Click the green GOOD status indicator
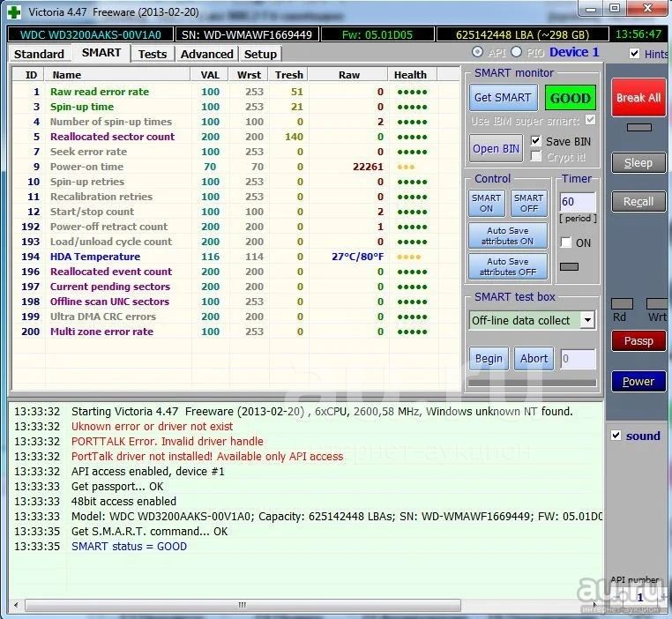Viewport: 672px width, 619px height. pyautogui.click(x=570, y=98)
